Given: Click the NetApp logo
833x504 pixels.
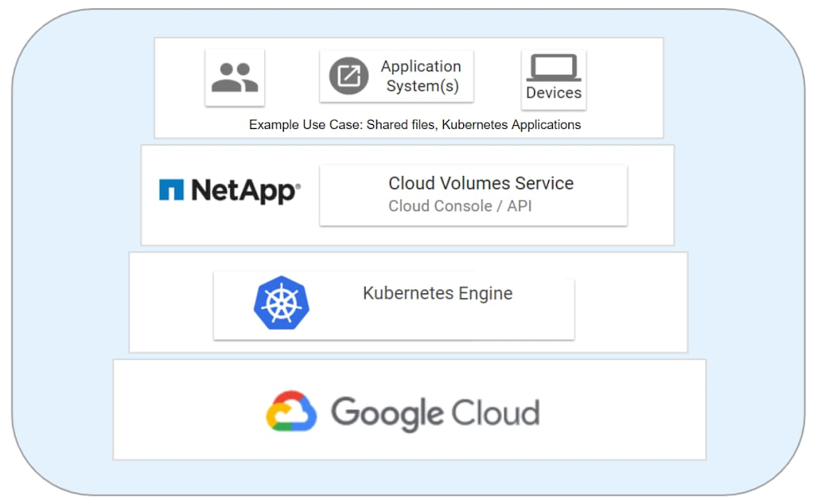Looking at the screenshot, I should 230,191.
